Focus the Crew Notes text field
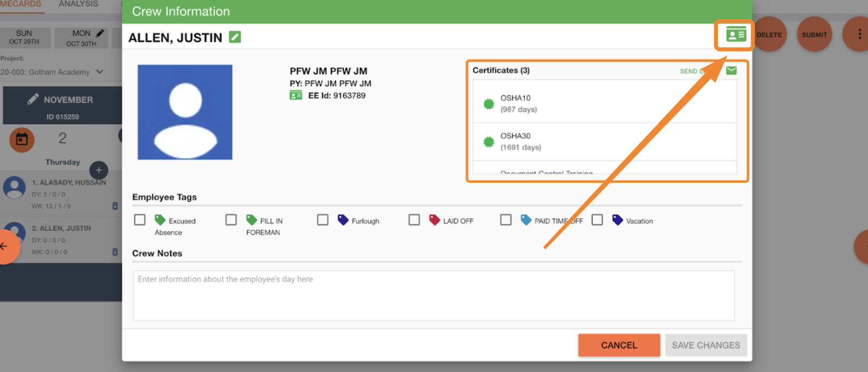 click(434, 296)
